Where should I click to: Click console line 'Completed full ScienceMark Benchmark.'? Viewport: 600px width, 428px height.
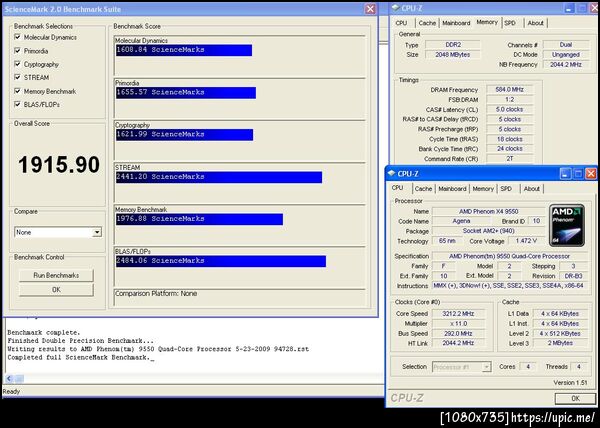coord(78,358)
